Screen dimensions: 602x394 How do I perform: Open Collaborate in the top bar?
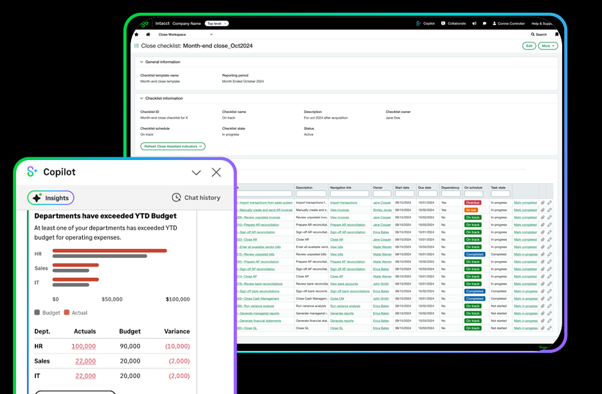pos(453,23)
